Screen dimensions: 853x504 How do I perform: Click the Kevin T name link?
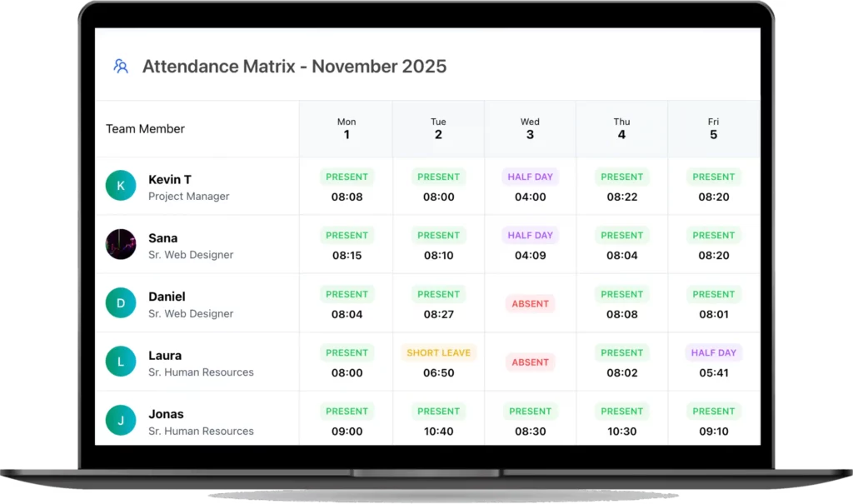click(170, 179)
